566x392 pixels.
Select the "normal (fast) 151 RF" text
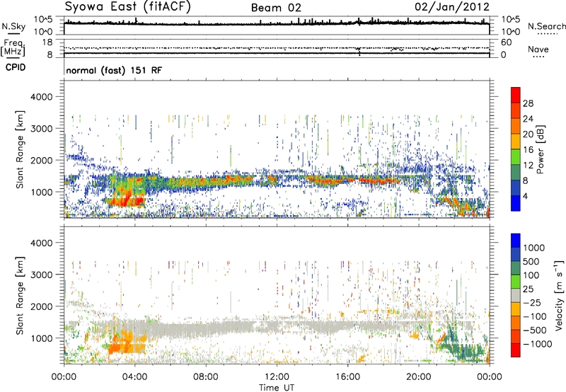tap(114, 70)
